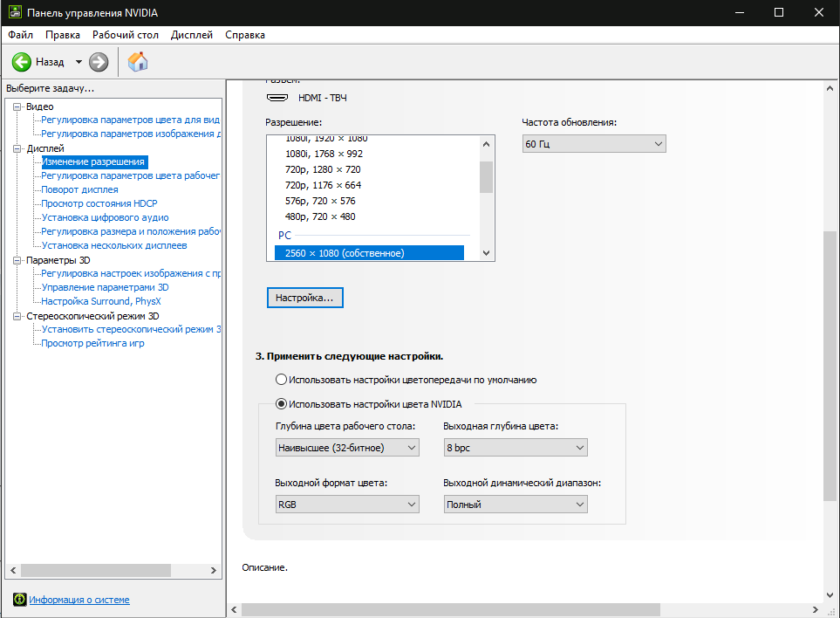The width and height of the screenshot is (840, 618).
Task: Open Установка нескольких дисплеев
Action: coord(114,245)
